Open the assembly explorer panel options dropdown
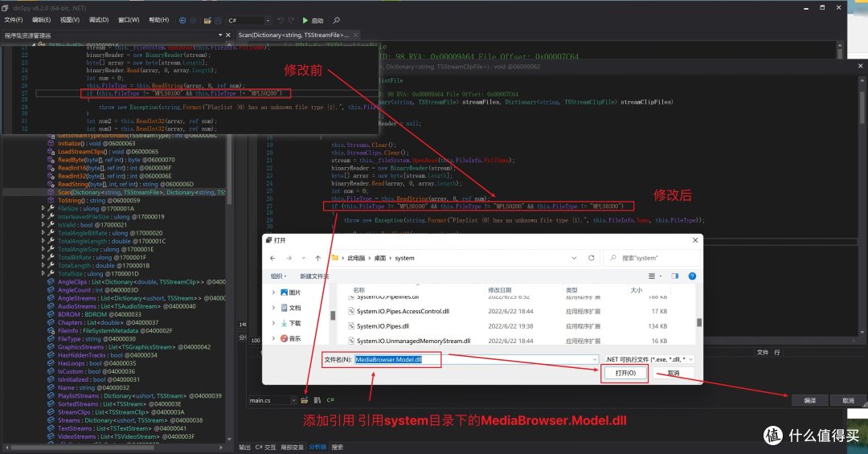This screenshot has width=868, height=454. tap(220, 35)
